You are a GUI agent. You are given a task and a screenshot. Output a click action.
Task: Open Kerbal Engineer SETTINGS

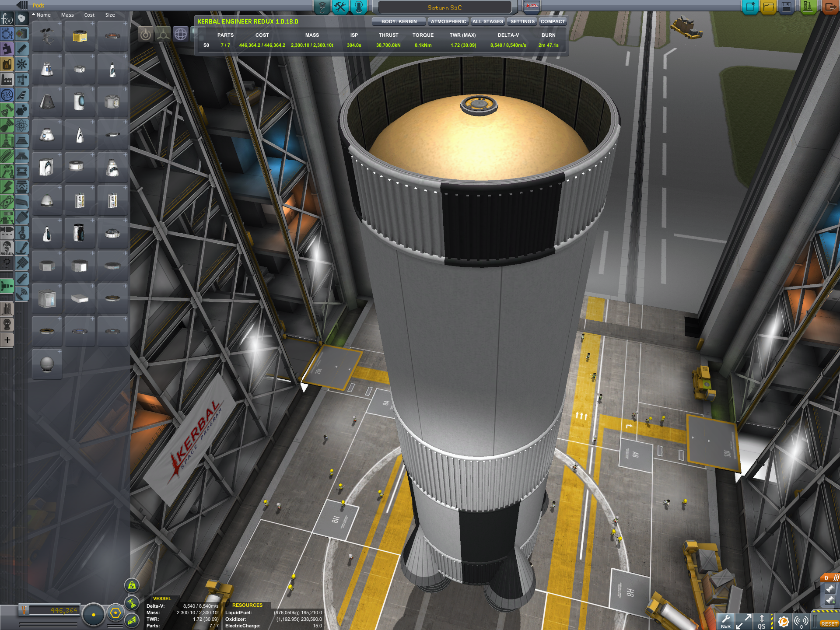tap(522, 21)
